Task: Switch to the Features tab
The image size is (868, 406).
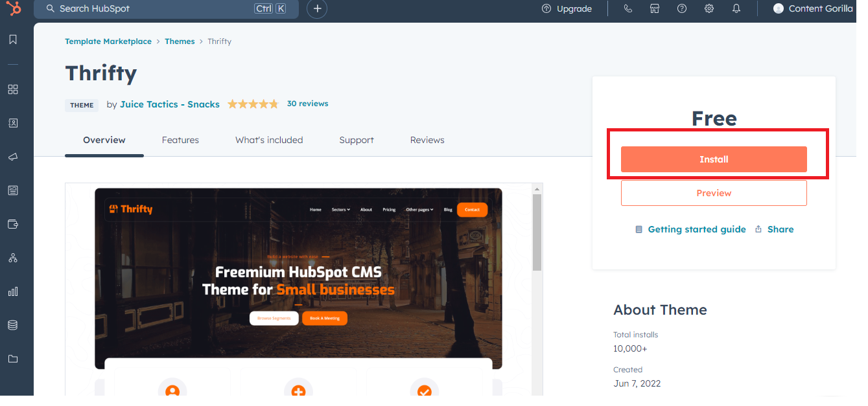Action: [x=180, y=140]
